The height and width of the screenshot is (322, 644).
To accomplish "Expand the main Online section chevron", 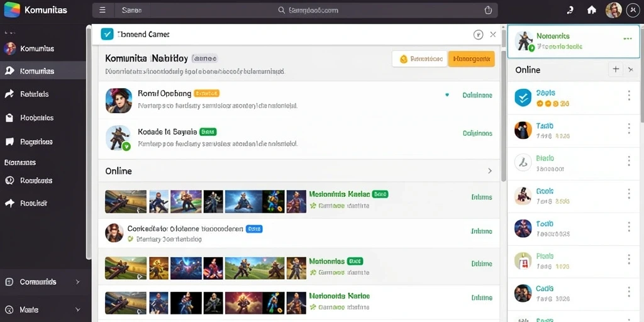I will [x=489, y=171].
